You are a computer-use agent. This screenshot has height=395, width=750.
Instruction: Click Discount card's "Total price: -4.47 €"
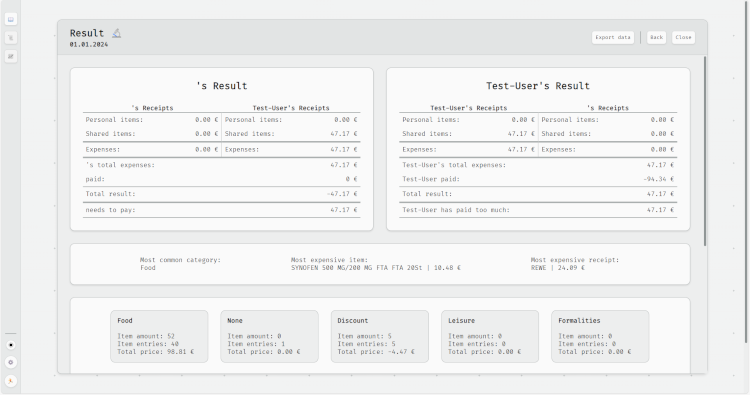[376, 351]
